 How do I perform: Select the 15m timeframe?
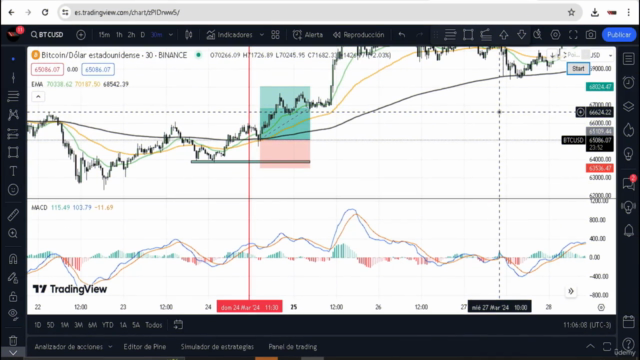coord(104,35)
